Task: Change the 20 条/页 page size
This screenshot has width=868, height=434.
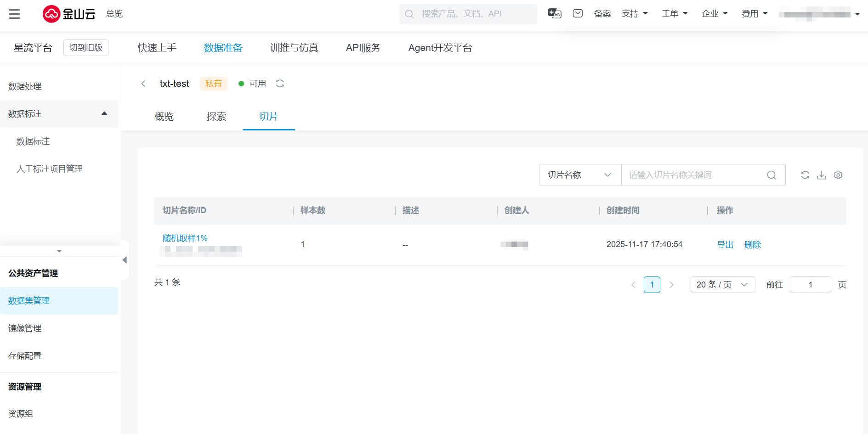Action: coord(722,285)
